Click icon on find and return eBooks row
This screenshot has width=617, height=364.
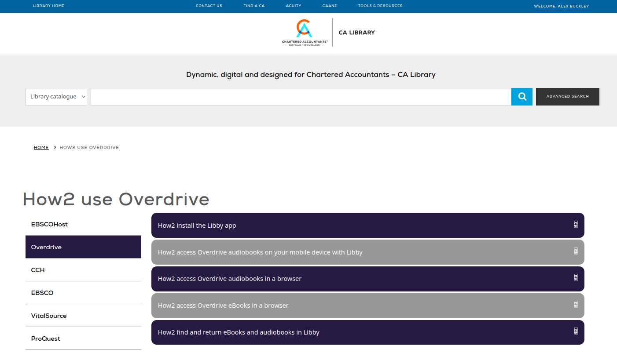(576, 331)
